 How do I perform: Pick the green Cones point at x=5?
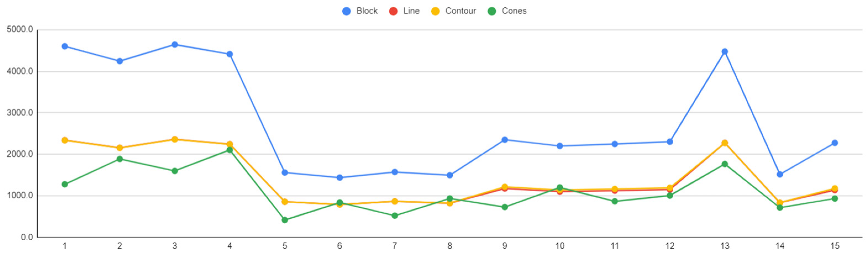coord(285,220)
